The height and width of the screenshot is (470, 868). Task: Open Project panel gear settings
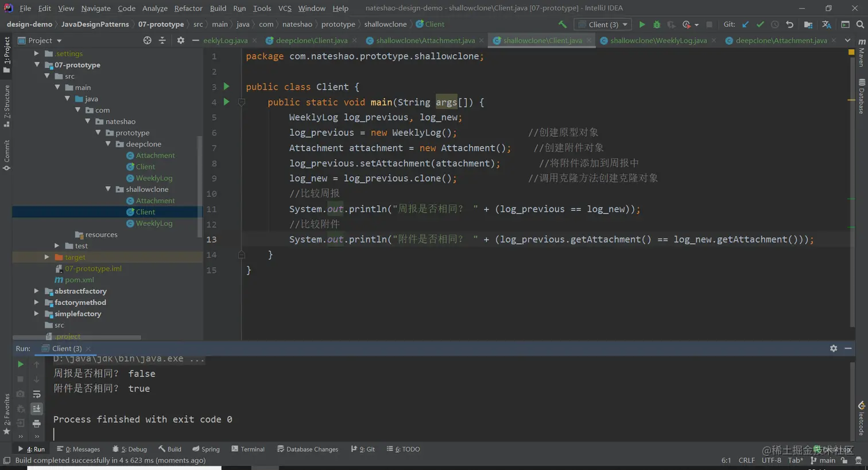[x=180, y=40]
